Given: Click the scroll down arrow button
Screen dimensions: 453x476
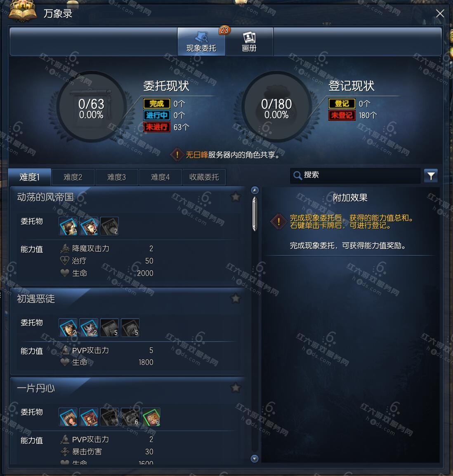Looking at the screenshot, I should 255,458.
